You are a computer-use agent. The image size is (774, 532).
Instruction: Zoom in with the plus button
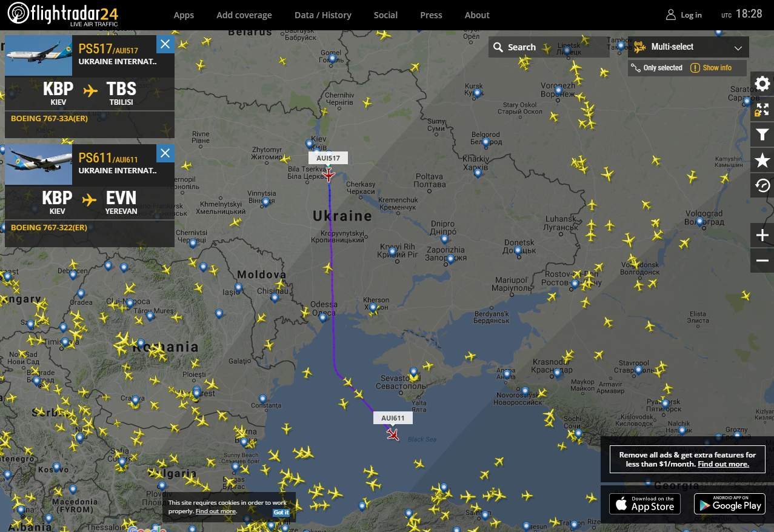762,235
